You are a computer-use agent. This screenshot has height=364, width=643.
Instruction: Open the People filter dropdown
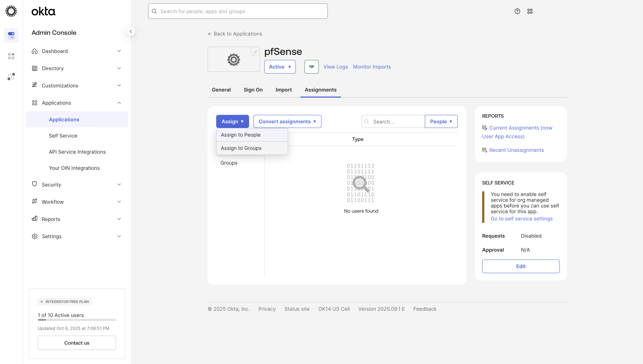(x=441, y=122)
